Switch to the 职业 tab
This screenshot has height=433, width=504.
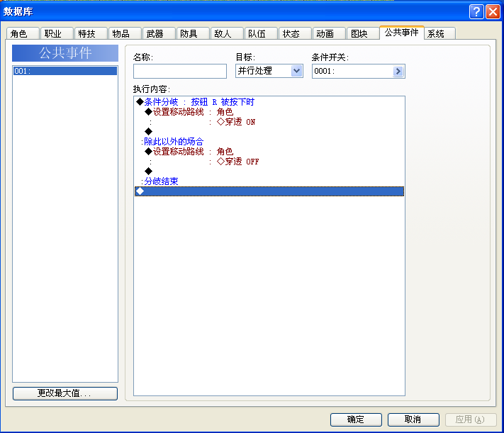[57, 33]
